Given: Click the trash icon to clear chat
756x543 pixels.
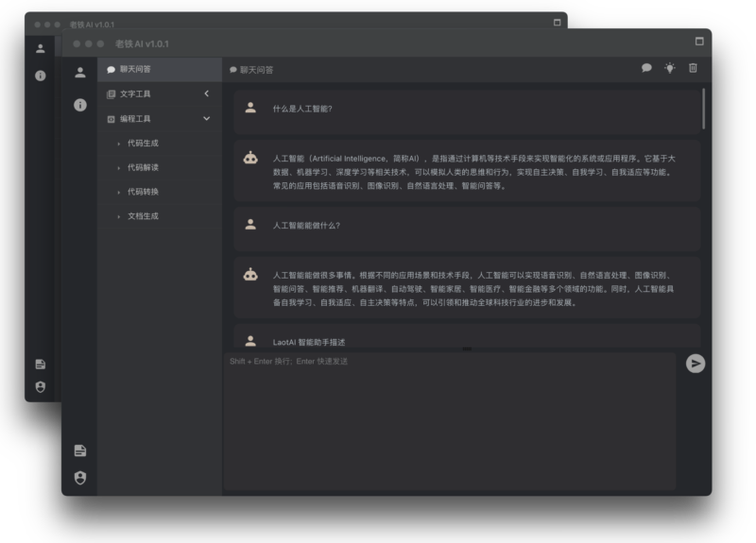Looking at the screenshot, I should [693, 68].
